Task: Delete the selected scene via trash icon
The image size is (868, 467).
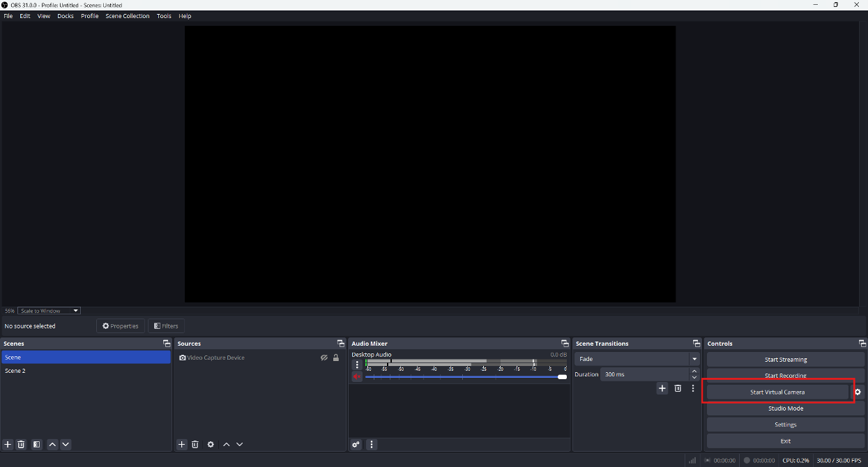Action: [x=21, y=444]
